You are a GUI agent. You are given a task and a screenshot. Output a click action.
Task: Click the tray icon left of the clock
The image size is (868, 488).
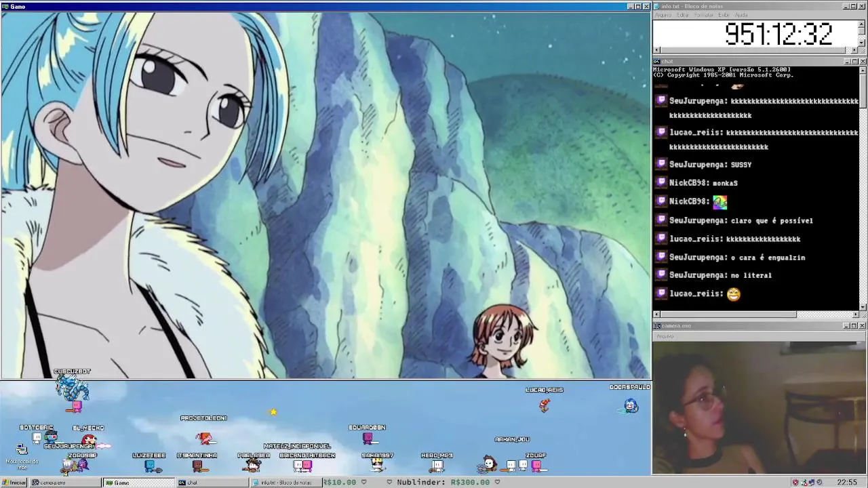tap(820, 483)
